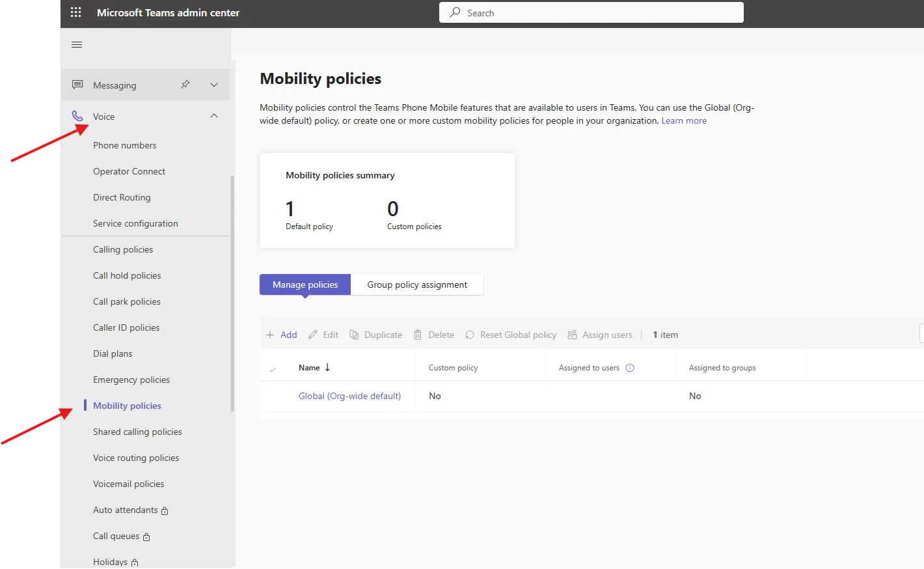The height and width of the screenshot is (569, 924).
Task: Select the Global policy row checkbox
Action: click(274, 396)
